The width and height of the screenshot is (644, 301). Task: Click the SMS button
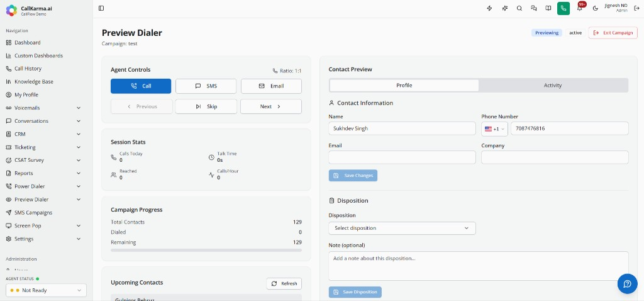click(x=206, y=86)
